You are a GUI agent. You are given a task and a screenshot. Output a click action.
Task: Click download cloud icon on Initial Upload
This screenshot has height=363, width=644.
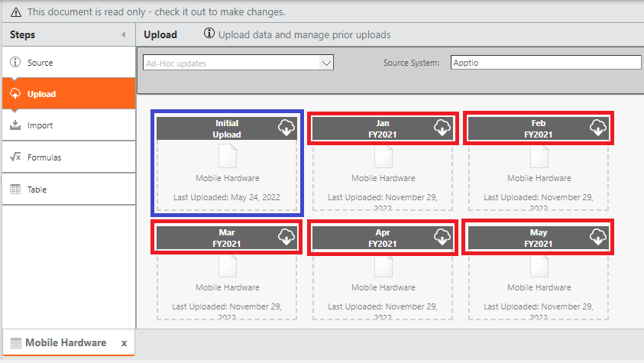click(x=286, y=128)
